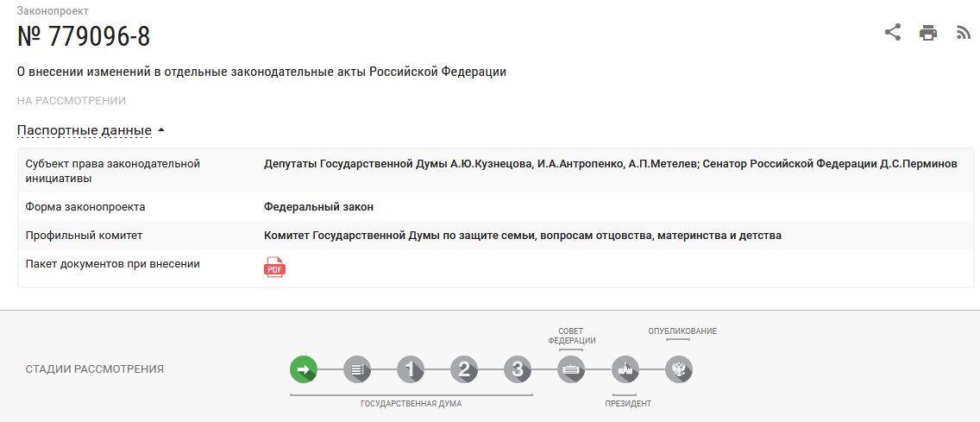This screenshot has height=422, width=980.
Task: Click the НА РАССМОТРЕНИИ status label
Action: [x=72, y=101]
